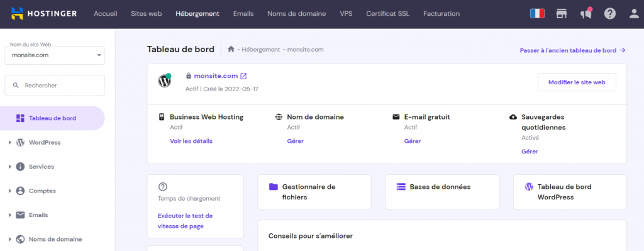Click the padlock SSL icon

pyautogui.click(x=189, y=76)
